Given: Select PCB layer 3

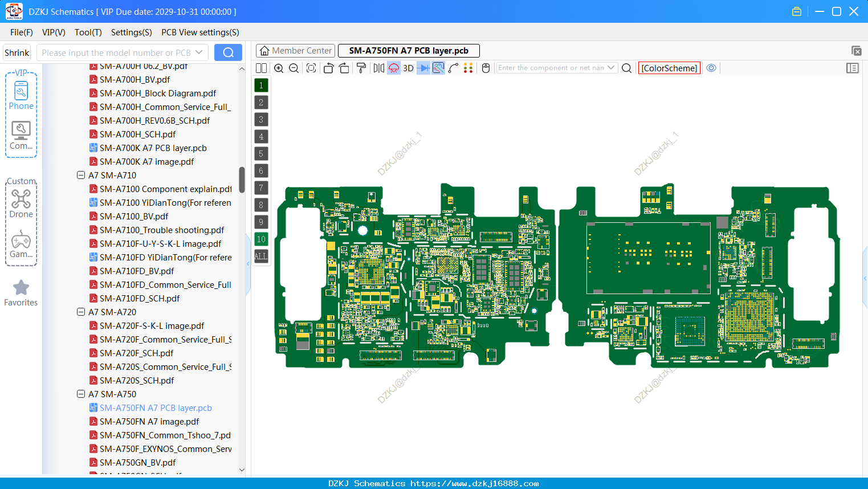Looking at the screenshot, I should coord(261,119).
